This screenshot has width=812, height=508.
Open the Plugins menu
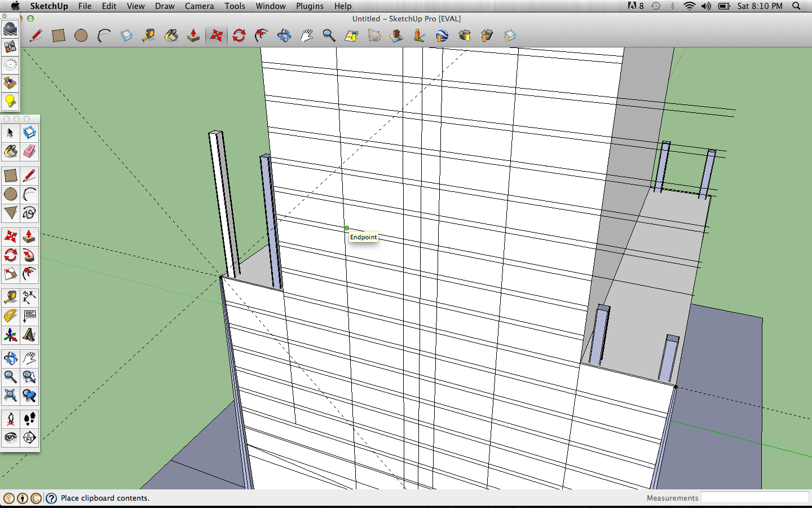click(310, 6)
